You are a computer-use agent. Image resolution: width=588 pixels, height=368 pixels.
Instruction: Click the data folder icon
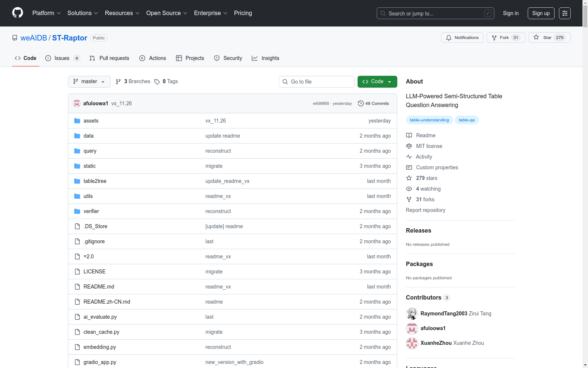[77, 136]
